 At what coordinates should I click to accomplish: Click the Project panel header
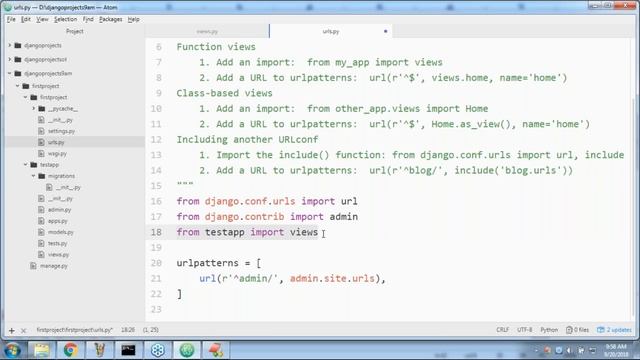click(74, 31)
